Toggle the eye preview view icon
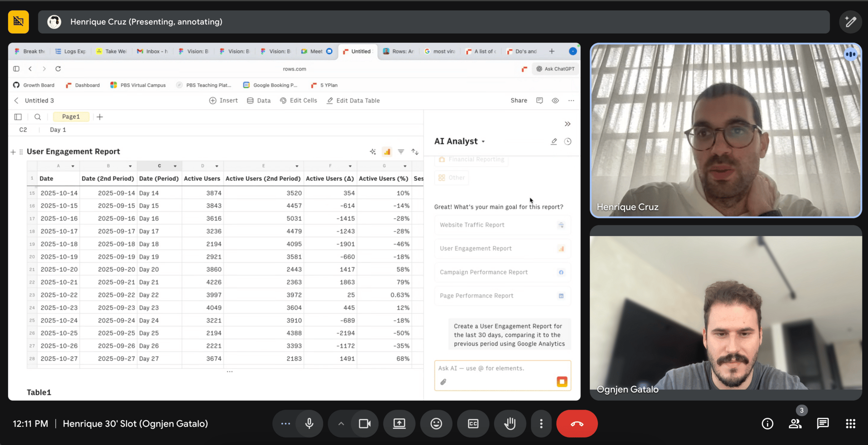Screen dimensions: 868x445 coord(555,100)
